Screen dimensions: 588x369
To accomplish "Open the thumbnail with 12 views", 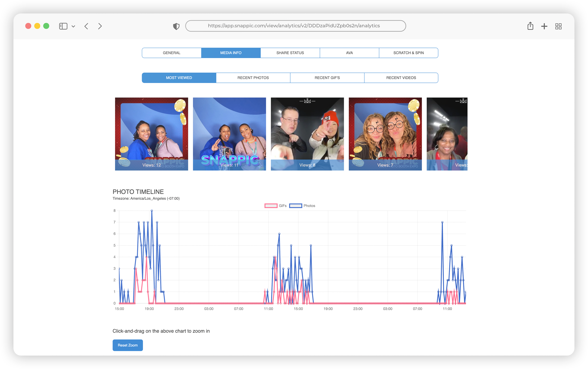I will click(x=151, y=134).
